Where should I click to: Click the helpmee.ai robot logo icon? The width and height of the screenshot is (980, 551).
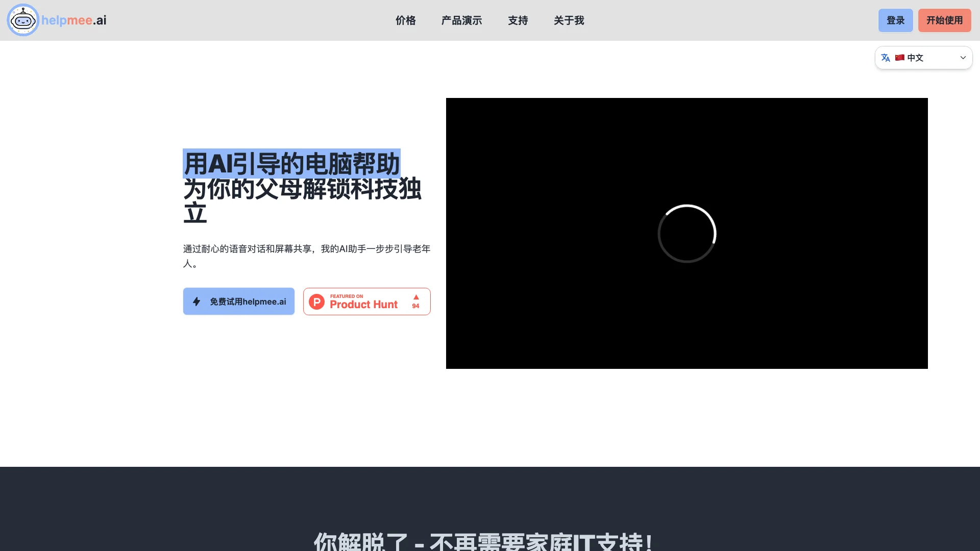click(x=22, y=20)
